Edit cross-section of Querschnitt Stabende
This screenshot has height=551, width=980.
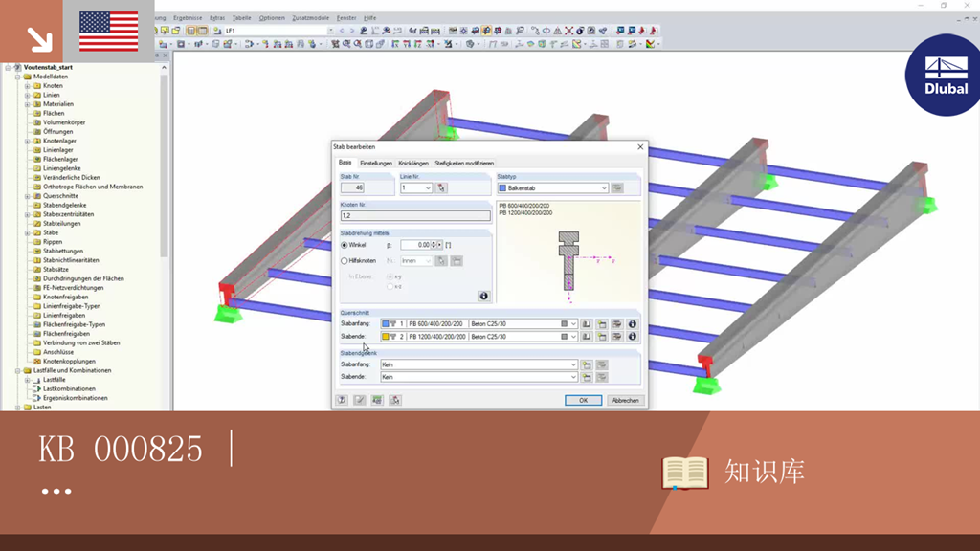click(617, 337)
